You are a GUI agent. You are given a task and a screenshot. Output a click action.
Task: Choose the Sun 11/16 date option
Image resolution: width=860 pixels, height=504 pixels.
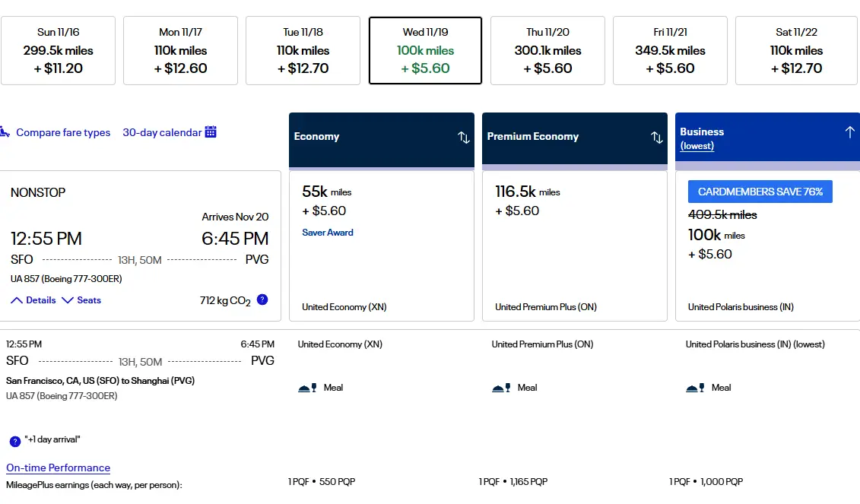click(x=58, y=50)
